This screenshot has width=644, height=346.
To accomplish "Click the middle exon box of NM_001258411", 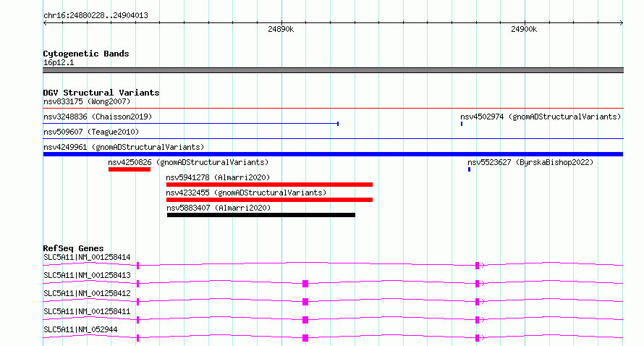I will pyautogui.click(x=305, y=320).
